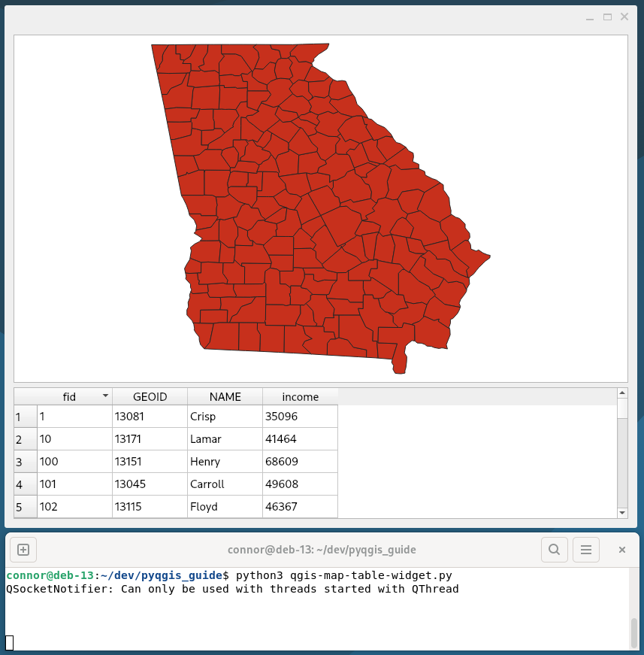Select the income column header
This screenshot has height=655, width=644.
(300, 396)
